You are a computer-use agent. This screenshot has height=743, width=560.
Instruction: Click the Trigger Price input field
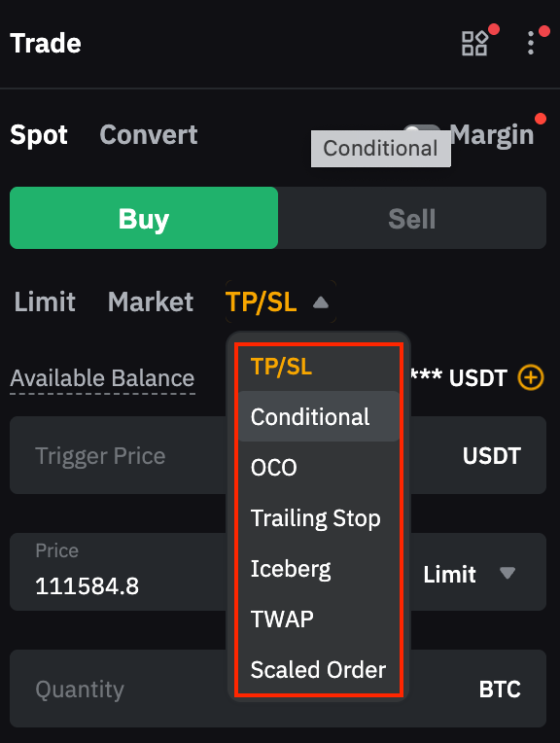tap(119, 455)
